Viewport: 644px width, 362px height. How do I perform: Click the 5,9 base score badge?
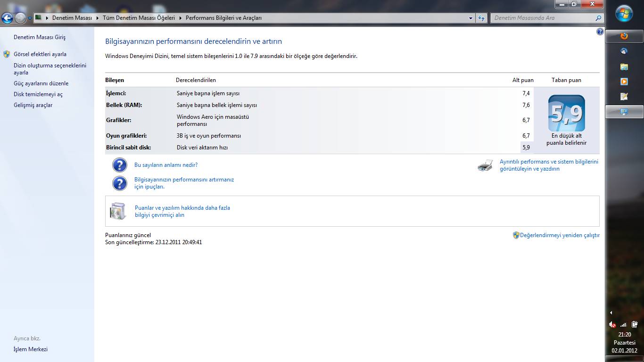tap(566, 113)
